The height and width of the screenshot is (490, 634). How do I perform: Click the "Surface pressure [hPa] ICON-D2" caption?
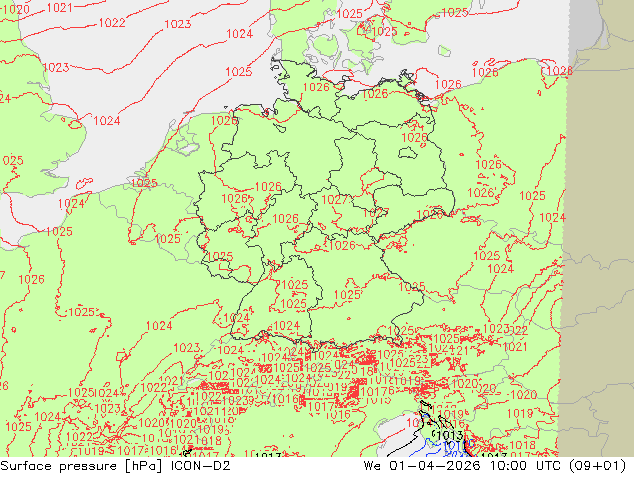point(115,466)
